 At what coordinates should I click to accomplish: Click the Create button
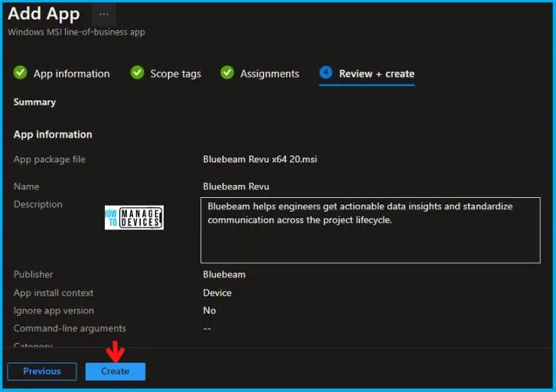115,371
